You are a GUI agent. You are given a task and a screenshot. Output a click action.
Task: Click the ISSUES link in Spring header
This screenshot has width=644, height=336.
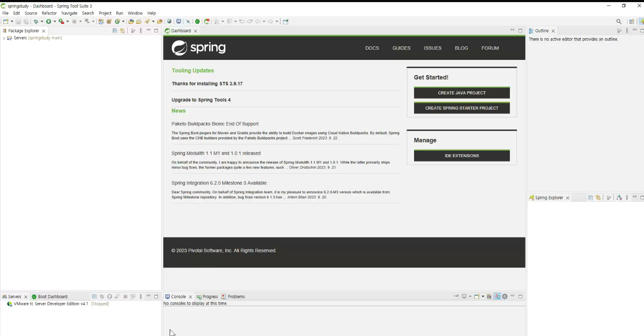(433, 48)
